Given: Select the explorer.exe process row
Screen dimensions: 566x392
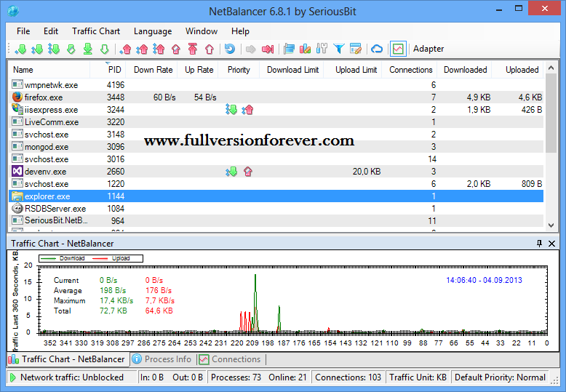Looking at the screenshot, I should click(x=276, y=196).
